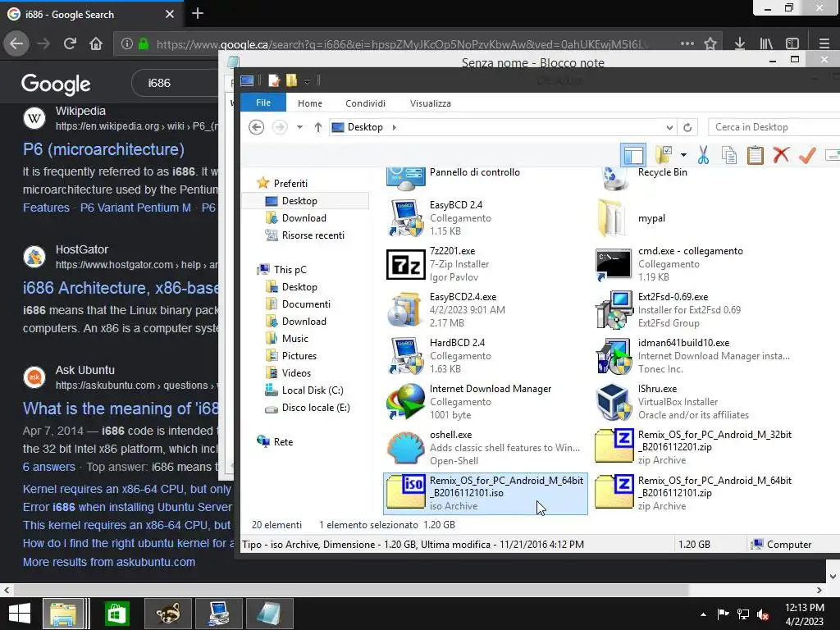
Task: Cut selected file with scissors icon
Action: click(703, 155)
